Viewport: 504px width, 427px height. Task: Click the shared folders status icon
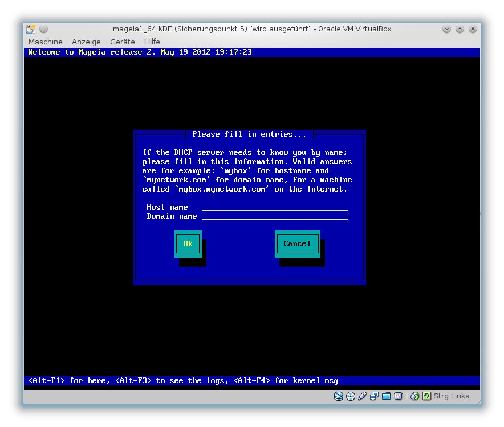tap(387, 396)
